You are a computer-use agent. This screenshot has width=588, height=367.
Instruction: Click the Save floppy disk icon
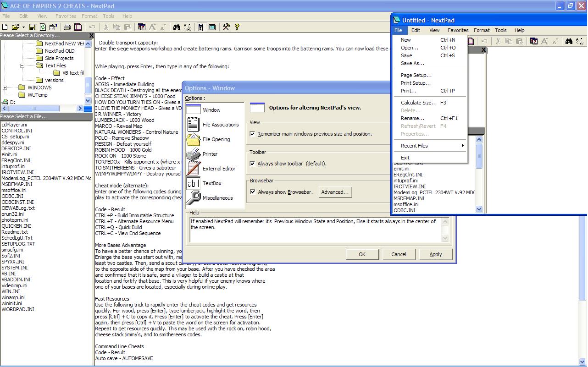click(32, 27)
